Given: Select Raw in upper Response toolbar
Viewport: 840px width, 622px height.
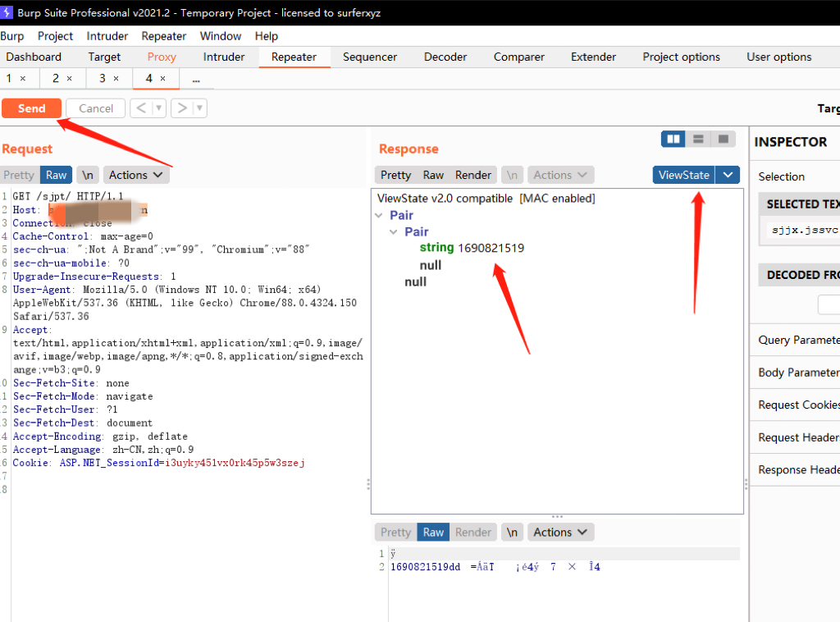Looking at the screenshot, I should (433, 175).
